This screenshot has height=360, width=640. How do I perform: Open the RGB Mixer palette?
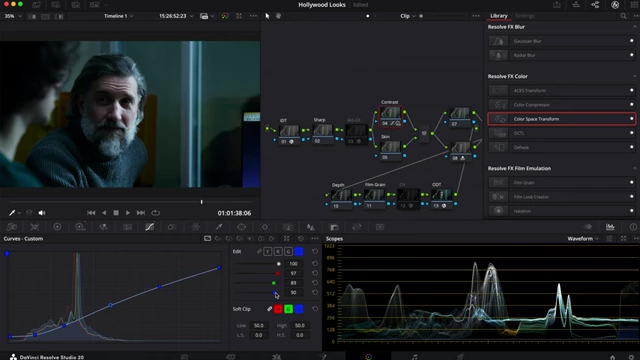(104, 227)
